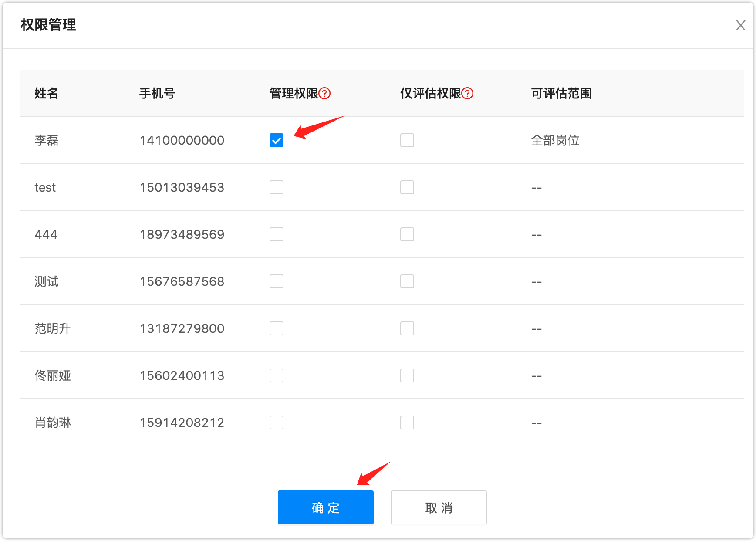Enable 仅评估权限 for test
This screenshot has height=541, width=756.
coord(407,187)
